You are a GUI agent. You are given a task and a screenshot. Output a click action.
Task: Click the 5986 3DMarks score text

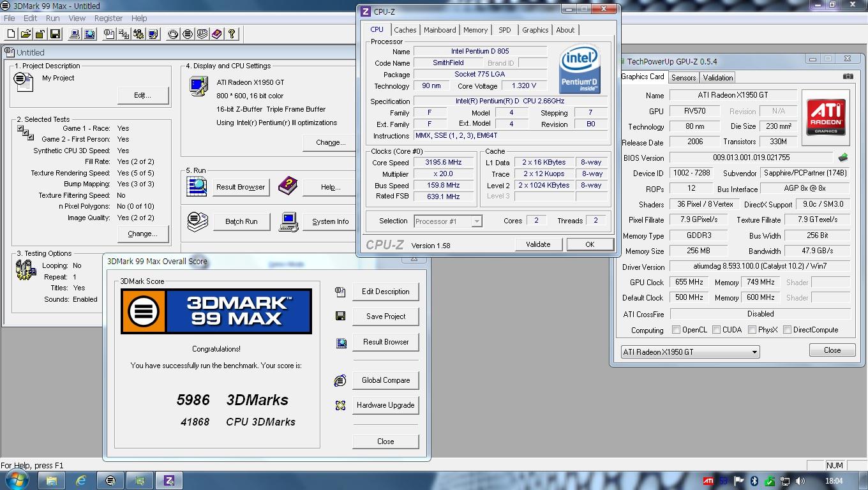[x=232, y=400]
